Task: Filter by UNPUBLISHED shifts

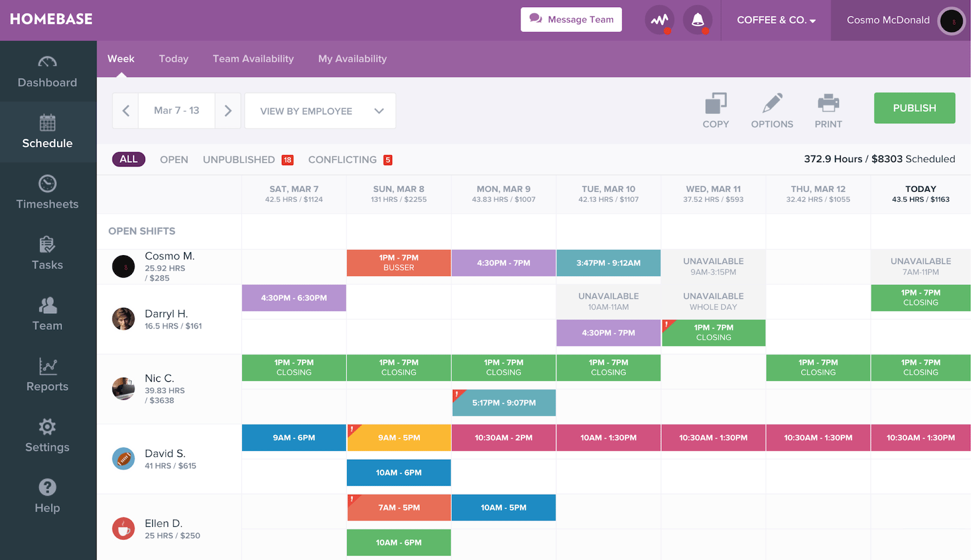Action: pyautogui.click(x=239, y=160)
